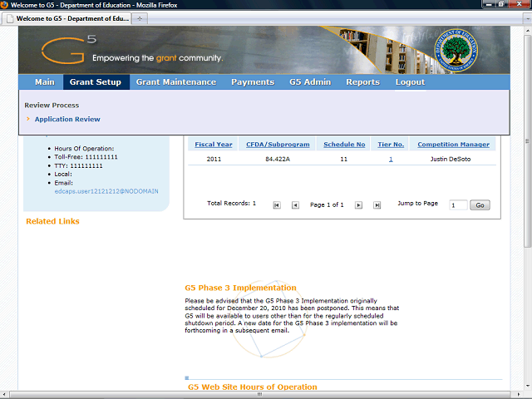Screen dimensions: 532x399
Task: Click Logout in the navigation bar
Action: tap(410, 82)
